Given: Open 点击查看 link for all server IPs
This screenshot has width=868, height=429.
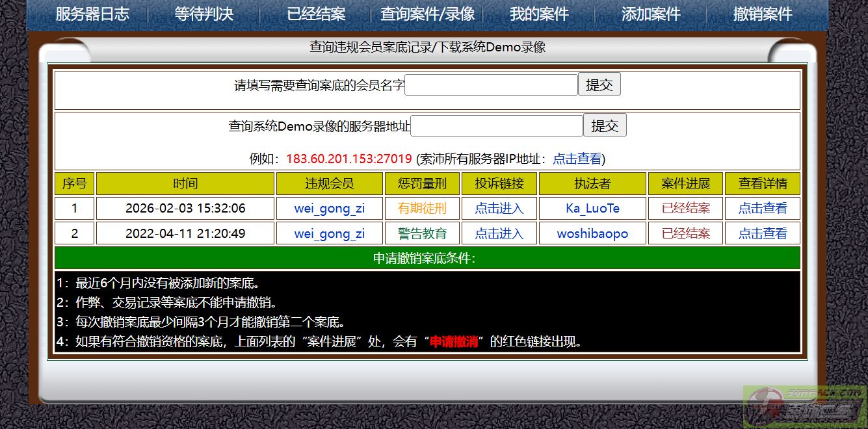Looking at the screenshot, I should (x=577, y=159).
